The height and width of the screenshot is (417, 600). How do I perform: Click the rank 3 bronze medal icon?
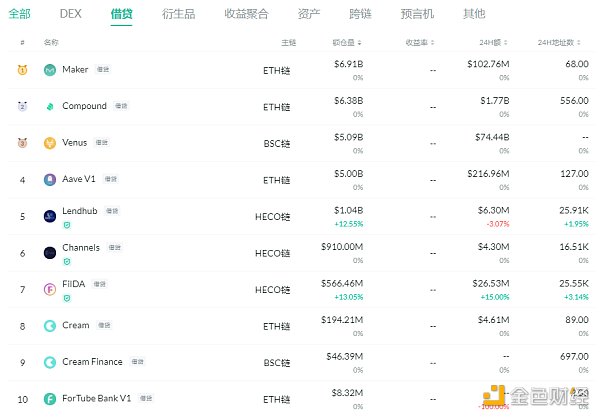pyautogui.click(x=23, y=143)
